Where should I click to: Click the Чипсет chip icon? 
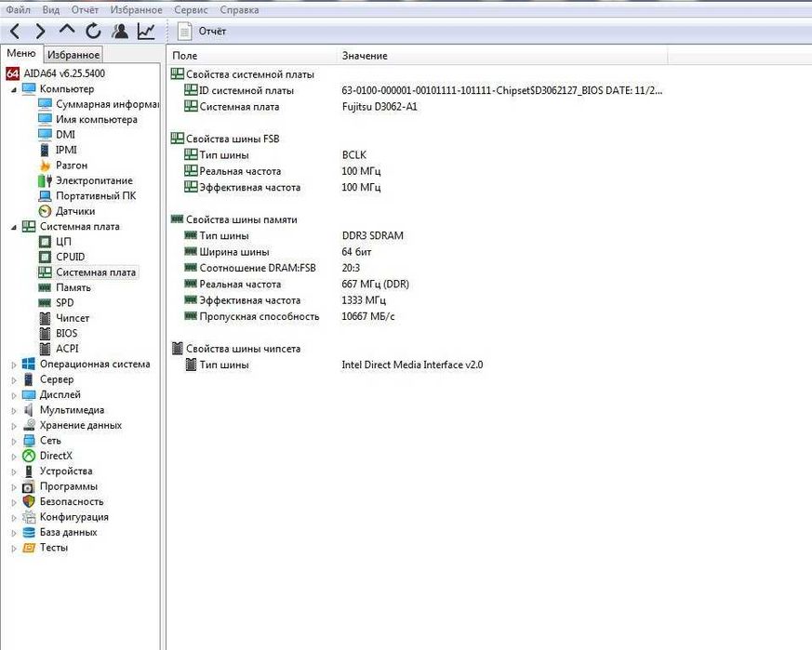[45, 318]
